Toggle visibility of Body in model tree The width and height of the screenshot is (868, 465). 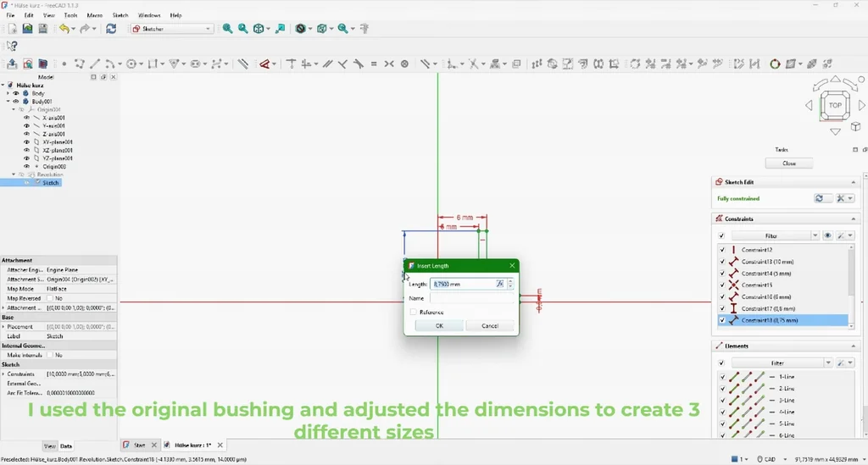point(15,93)
